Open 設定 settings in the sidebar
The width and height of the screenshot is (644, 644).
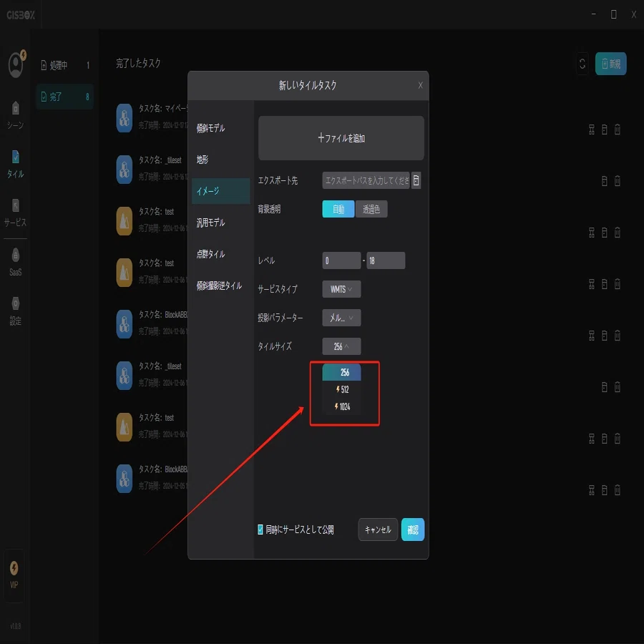pyautogui.click(x=15, y=311)
